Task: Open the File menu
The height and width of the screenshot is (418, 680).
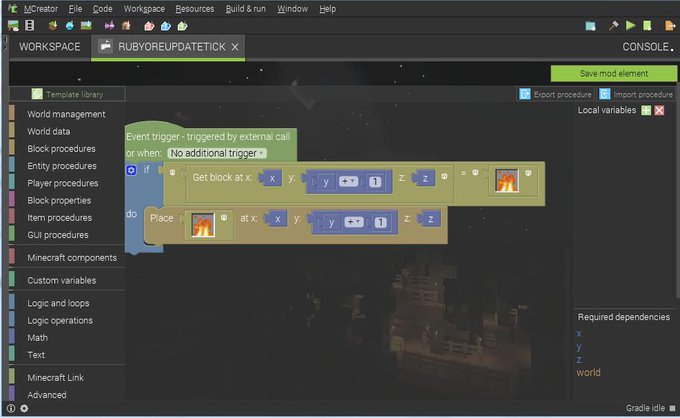Action: coord(75,9)
